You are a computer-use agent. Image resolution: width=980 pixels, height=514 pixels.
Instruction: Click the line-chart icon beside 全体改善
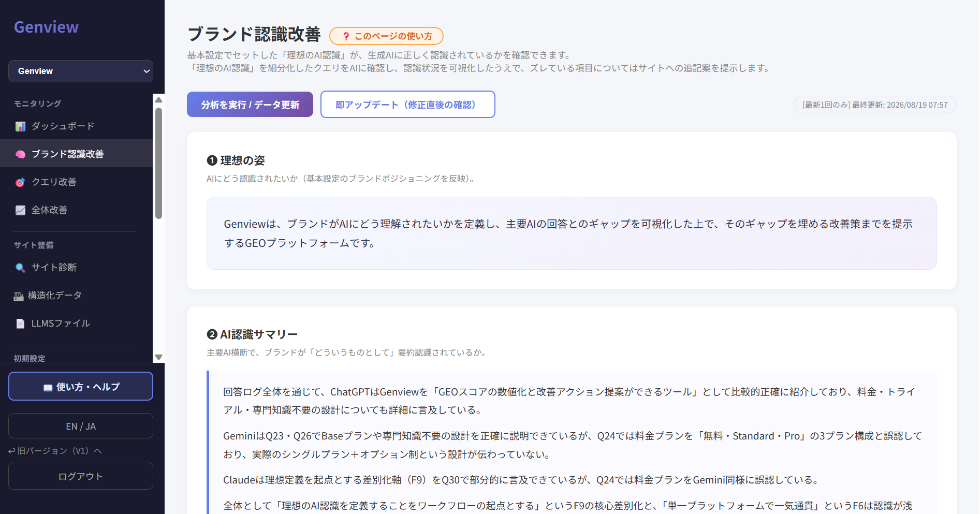pyautogui.click(x=20, y=210)
